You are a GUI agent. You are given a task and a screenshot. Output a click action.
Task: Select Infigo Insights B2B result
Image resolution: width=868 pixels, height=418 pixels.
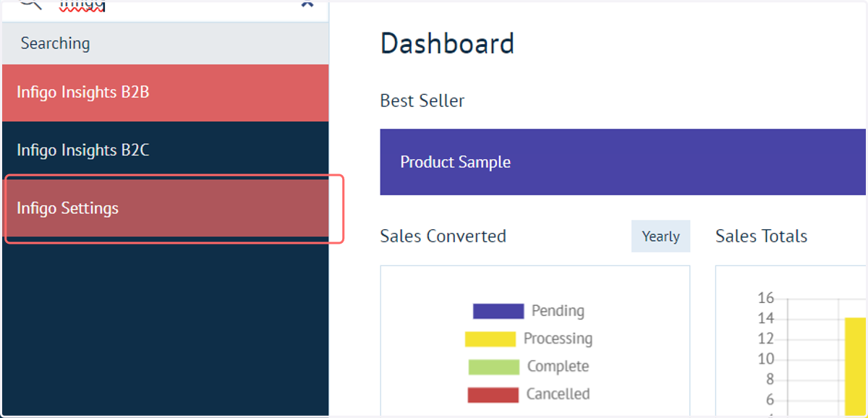166,93
